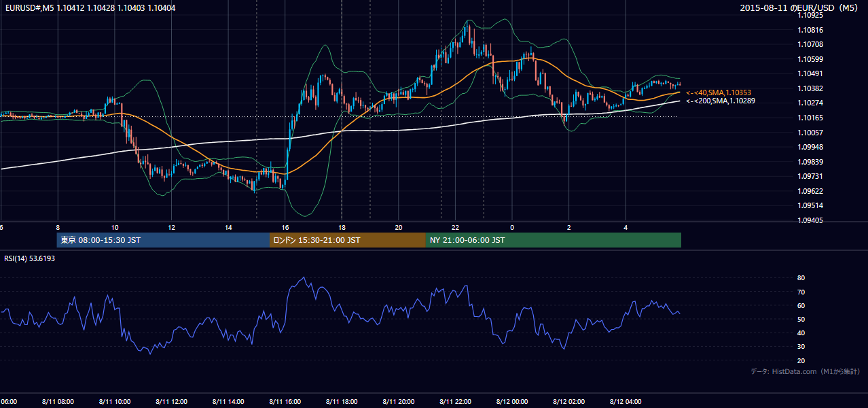Click the 8/11 20:00 date label
Image resolution: width=868 pixels, height=408 pixels.
pos(399,401)
